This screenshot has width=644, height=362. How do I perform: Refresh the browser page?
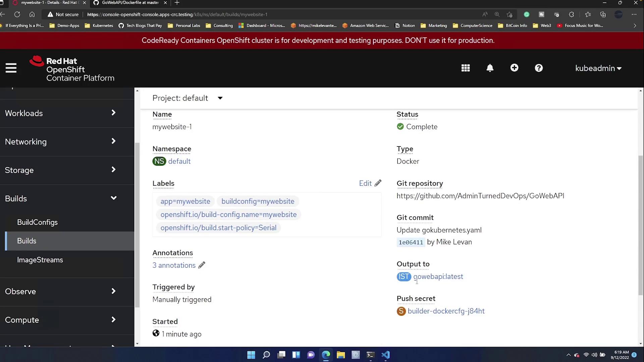[x=17, y=14]
